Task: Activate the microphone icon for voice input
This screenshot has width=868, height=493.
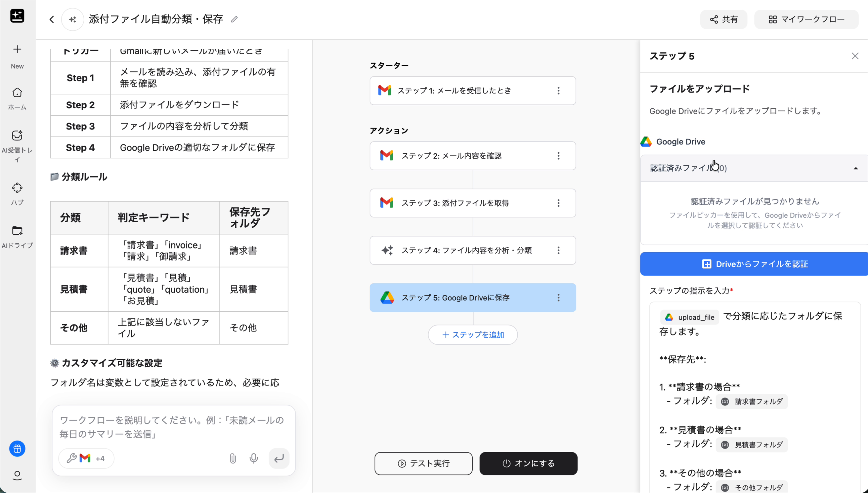Action: 254,458
